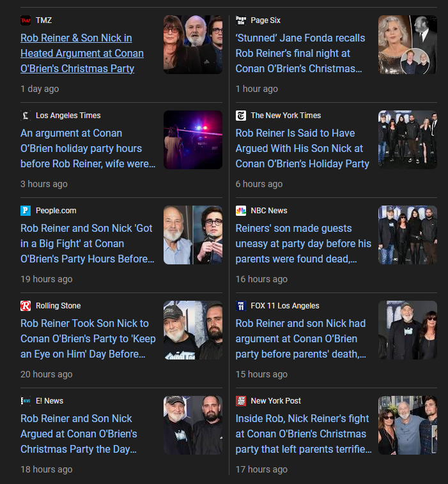This screenshot has width=448, height=484.
Task: Click the E! News favicon
Action: (26, 401)
